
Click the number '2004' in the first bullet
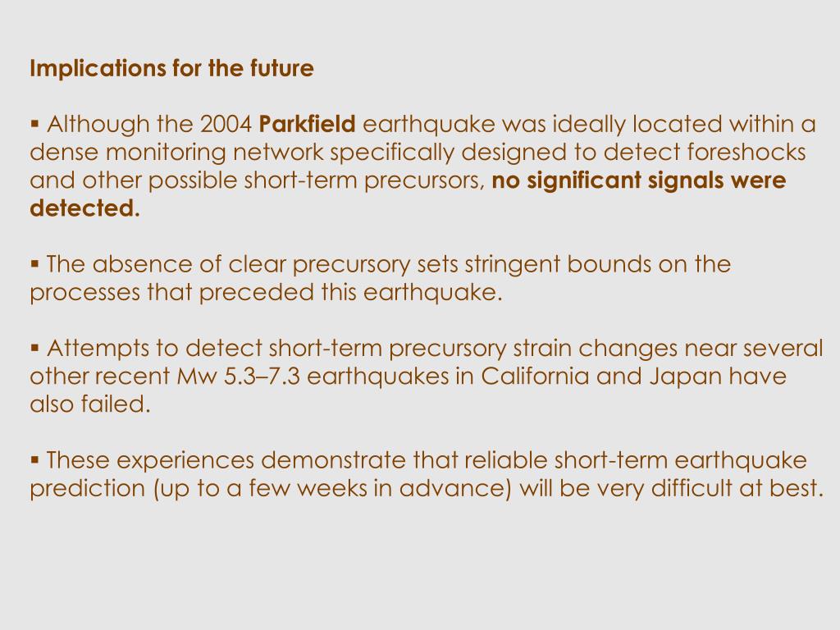click(226, 125)
